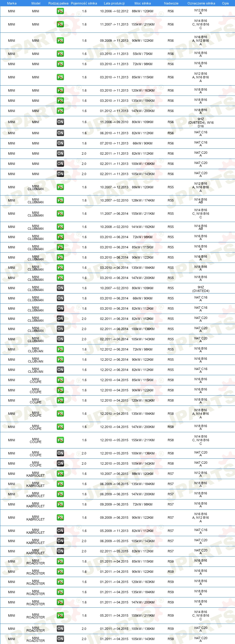
Task: Click PB icon in Coupe 85kW/115KM row
Action: point(60,380)
